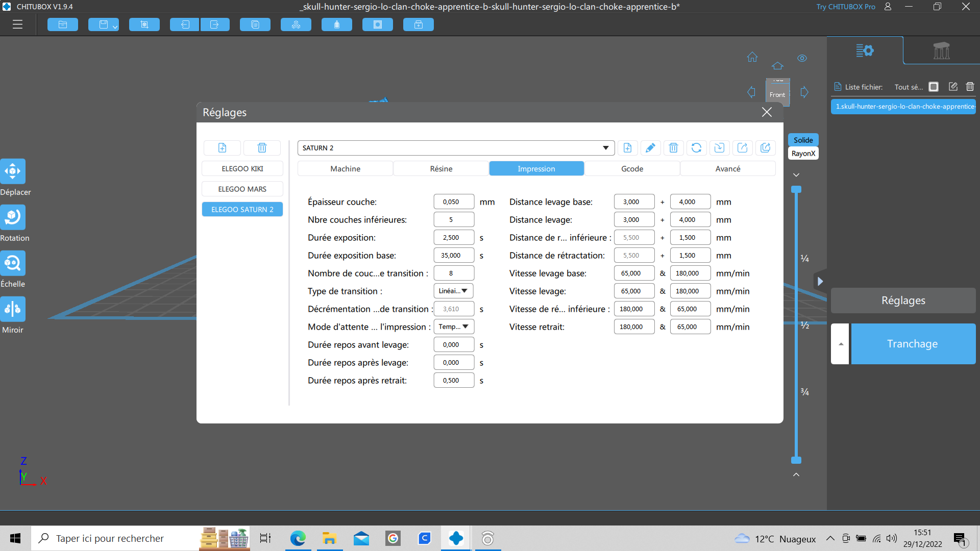The height and width of the screenshot is (551, 980).
Task: Toggle the select-all checkbox in file list
Action: [x=934, y=87]
